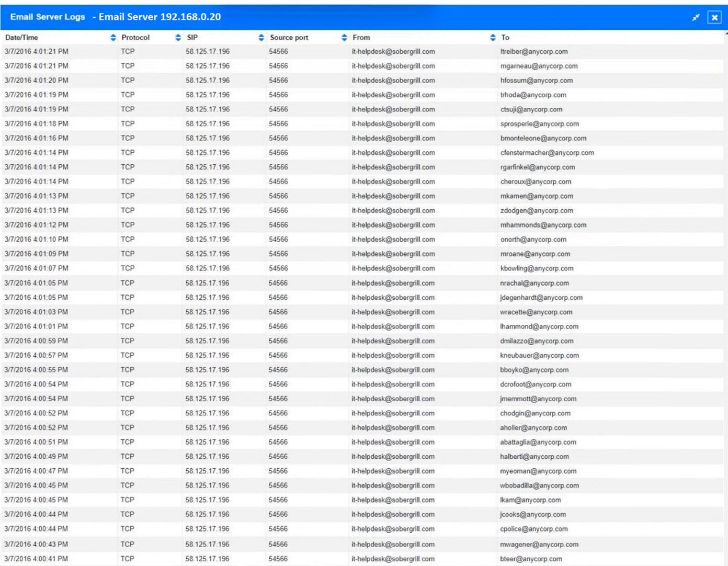Screen dimensions: 728x566
Task: Sort by the SIP column arrows
Action: tap(261, 38)
